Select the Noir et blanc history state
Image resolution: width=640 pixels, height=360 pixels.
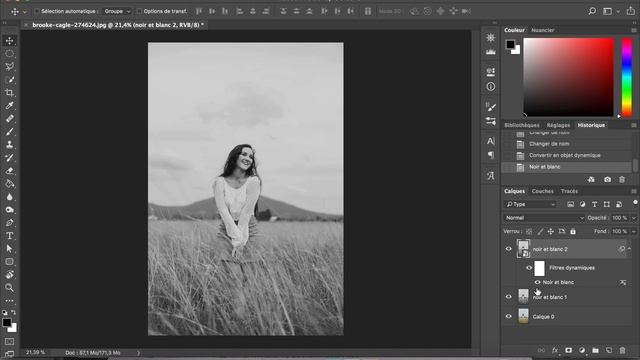click(567, 167)
